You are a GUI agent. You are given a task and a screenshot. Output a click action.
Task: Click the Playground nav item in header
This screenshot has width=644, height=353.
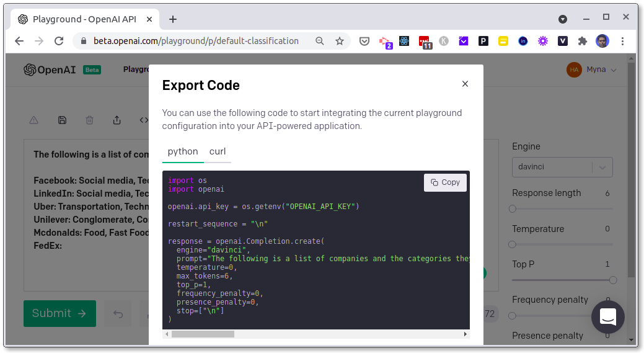[x=136, y=69]
